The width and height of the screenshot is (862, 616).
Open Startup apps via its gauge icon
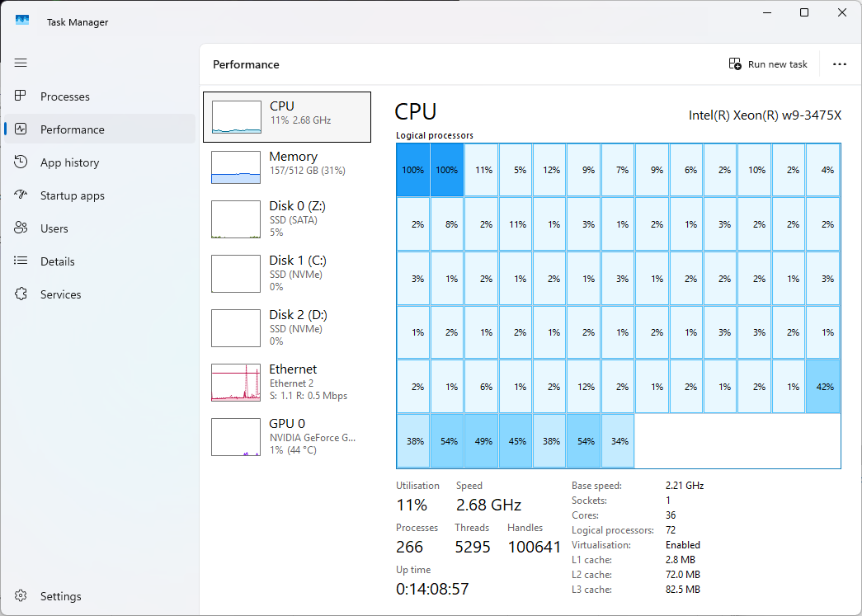[x=21, y=195]
